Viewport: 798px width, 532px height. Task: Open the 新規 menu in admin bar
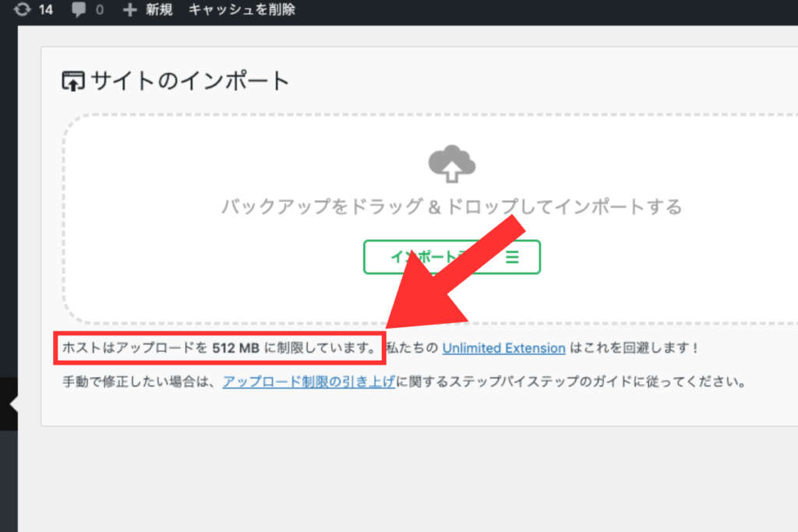coord(160,11)
